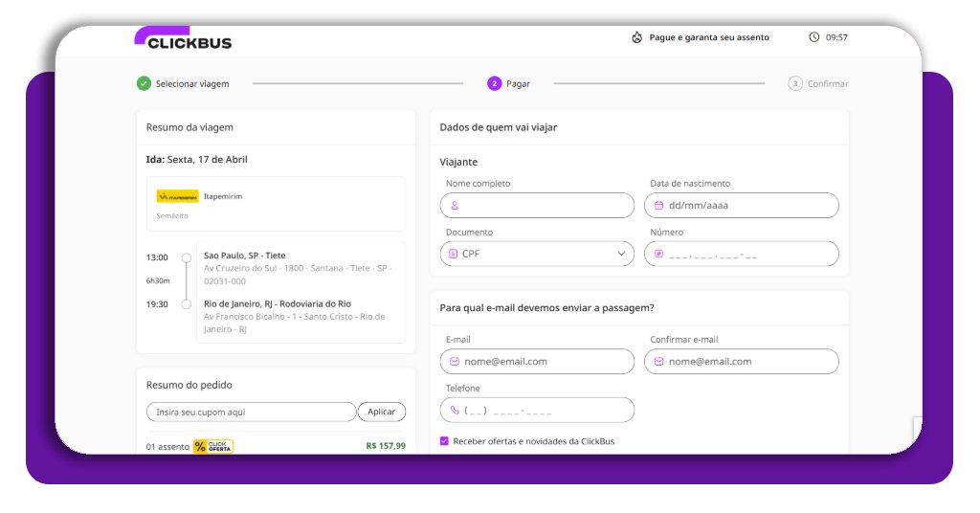Image resolution: width=980 pixels, height=513 pixels.
Task: Toggle Receber ofertas e novidades checkbox
Action: click(444, 441)
